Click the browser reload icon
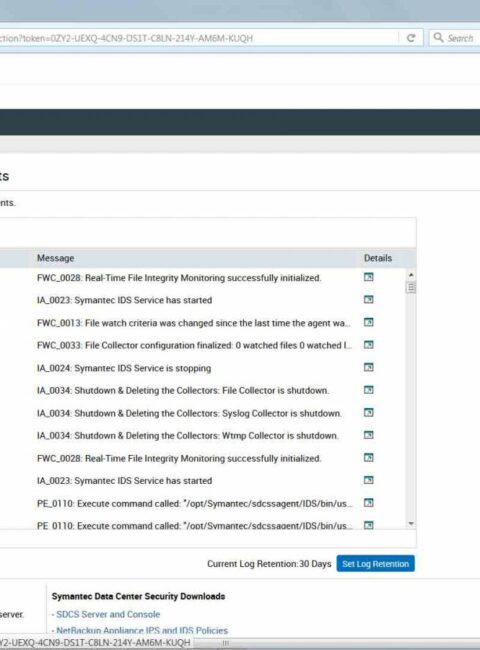This screenshot has width=480, height=650. point(411,38)
